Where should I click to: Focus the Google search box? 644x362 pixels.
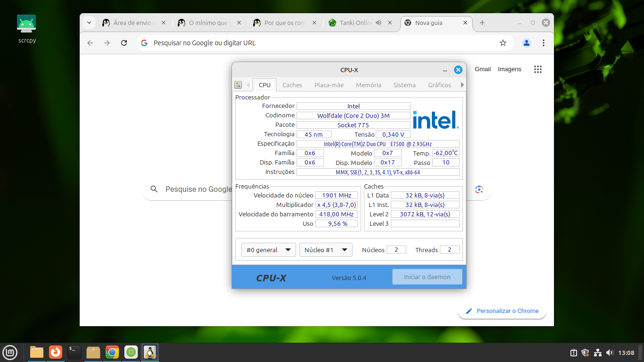[198, 189]
